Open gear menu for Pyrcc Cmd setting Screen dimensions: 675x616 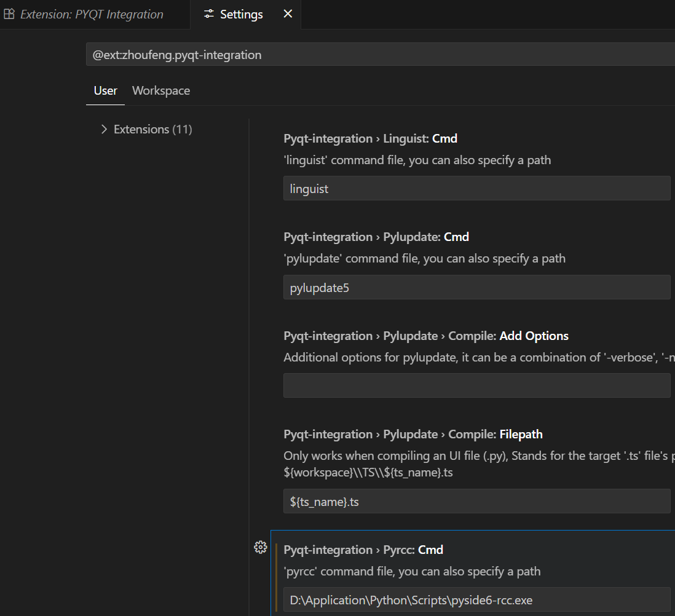click(x=261, y=547)
